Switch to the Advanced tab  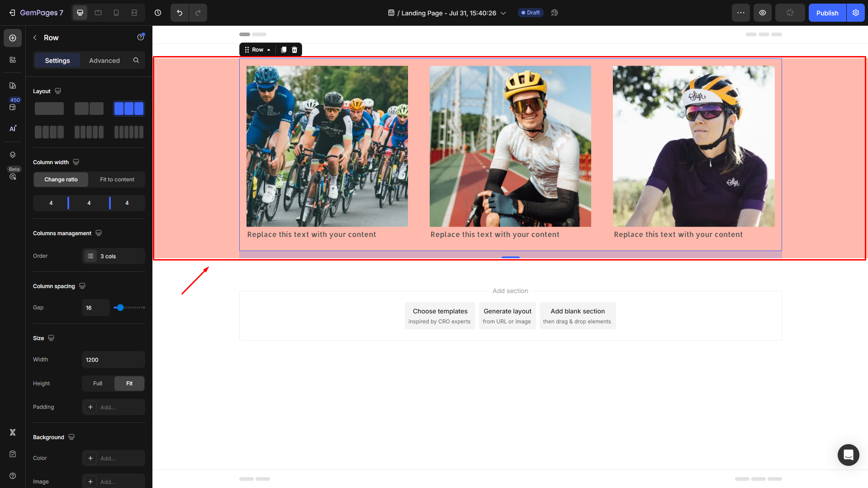tap(104, 61)
